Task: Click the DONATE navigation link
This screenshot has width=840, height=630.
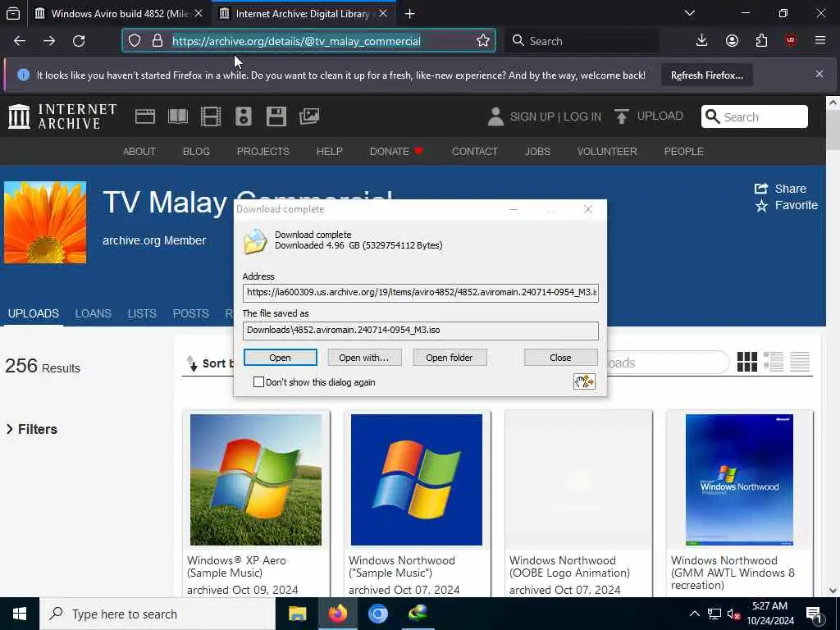Action: 396,152
